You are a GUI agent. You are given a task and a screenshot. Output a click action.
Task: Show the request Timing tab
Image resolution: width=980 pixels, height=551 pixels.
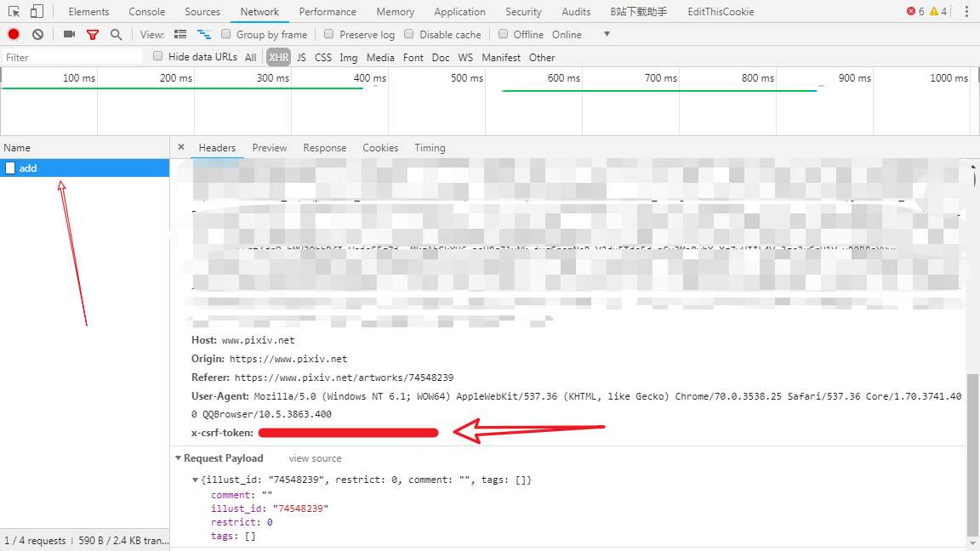point(430,147)
